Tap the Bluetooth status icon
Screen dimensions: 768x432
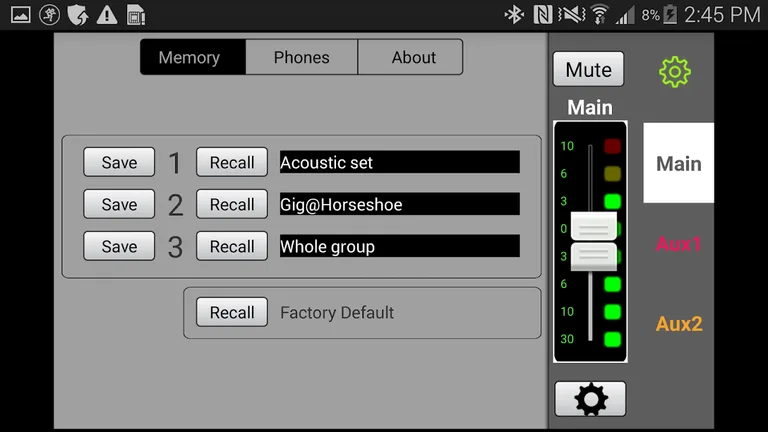(x=514, y=15)
